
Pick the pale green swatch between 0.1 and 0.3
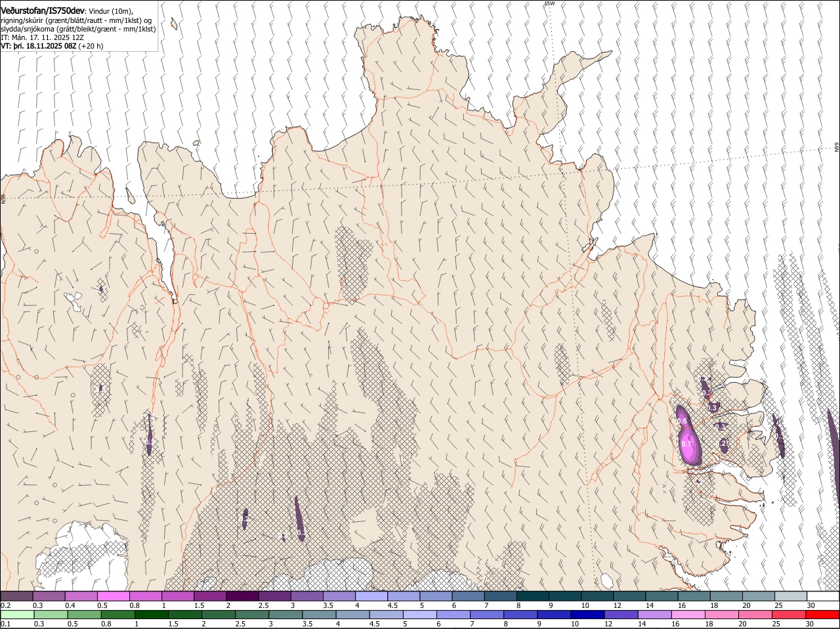point(17,615)
